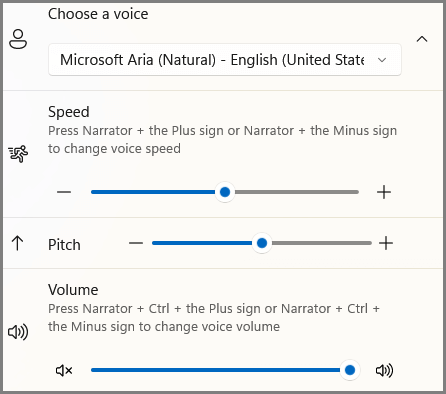Click the up arrow Pitch icon
The height and width of the screenshot is (394, 446).
tap(17, 243)
